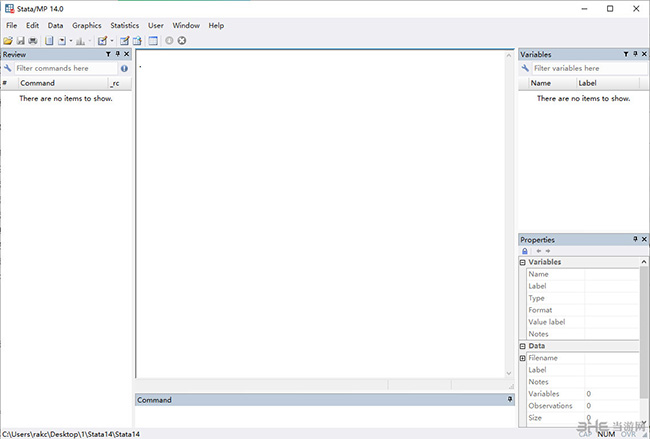Open the User menu
Viewport: 650px width, 439px height.
(x=155, y=26)
